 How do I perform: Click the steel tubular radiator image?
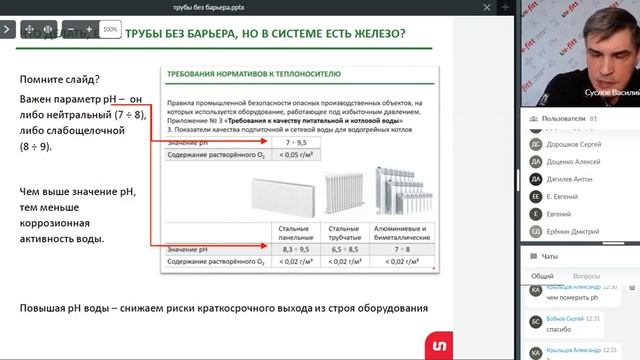click(344, 193)
